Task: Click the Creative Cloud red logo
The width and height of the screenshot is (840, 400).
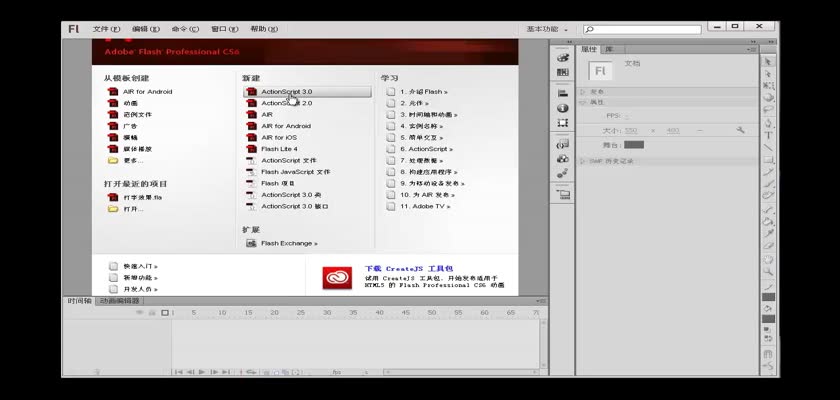Action: 337,277
